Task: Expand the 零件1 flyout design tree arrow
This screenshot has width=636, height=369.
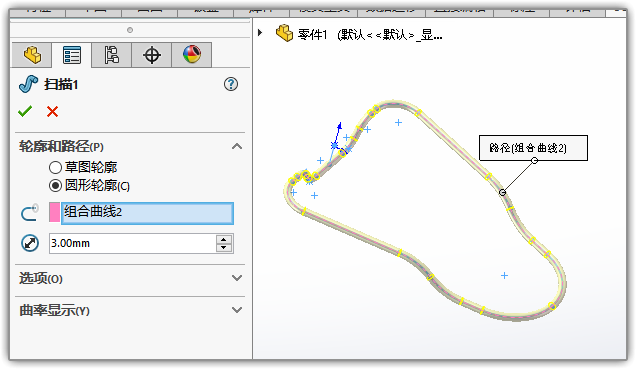Action: click(x=260, y=32)
